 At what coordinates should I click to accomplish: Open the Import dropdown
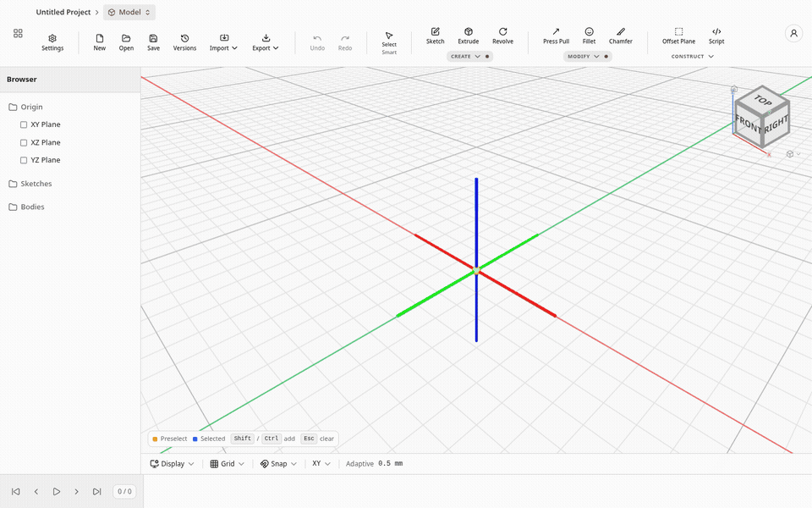point(223,42)
